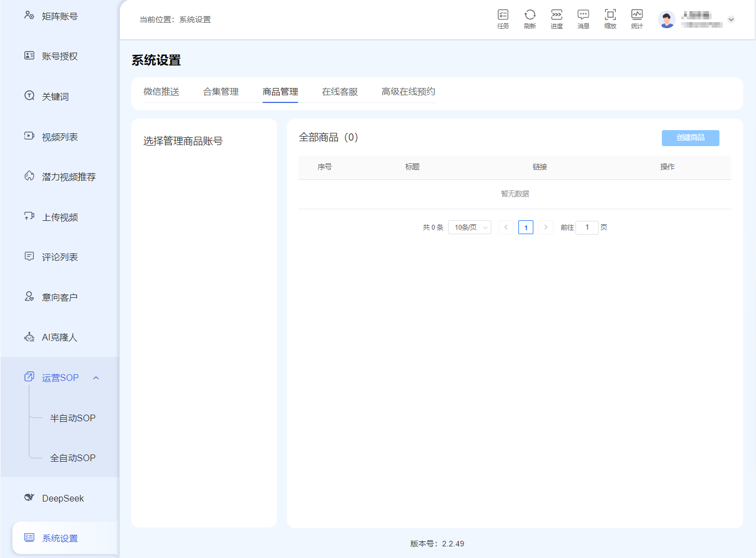Click the 潜力视频推荐 flame icon
The width and height of the screenshot is (756, 558).
tap(29, 176)
